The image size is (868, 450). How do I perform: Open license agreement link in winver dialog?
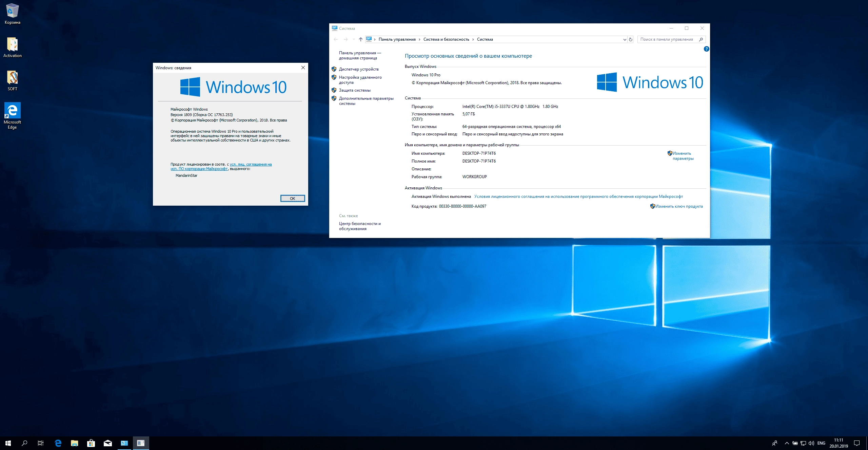point(221,167)
